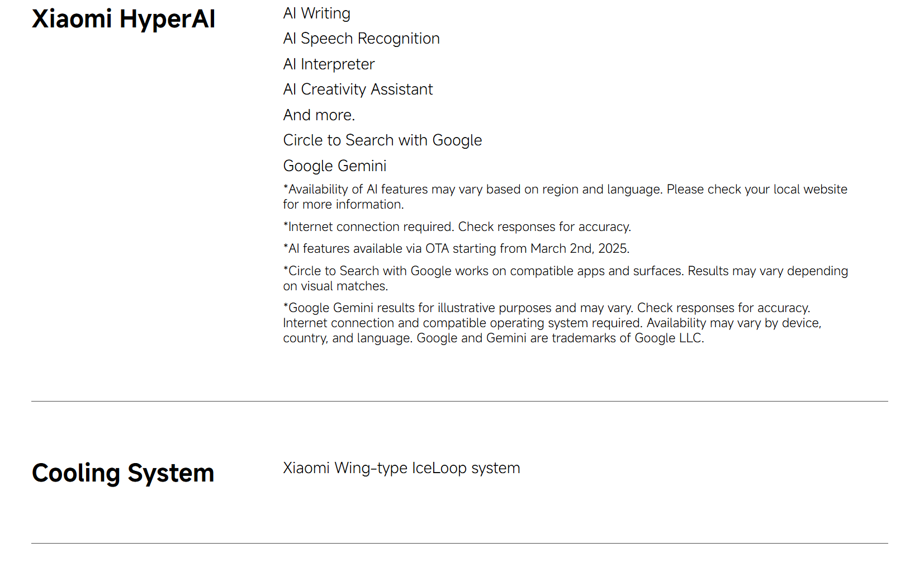
Task: Click the Xiaomi HyperAI heading
Action: (x=124, y=20)
